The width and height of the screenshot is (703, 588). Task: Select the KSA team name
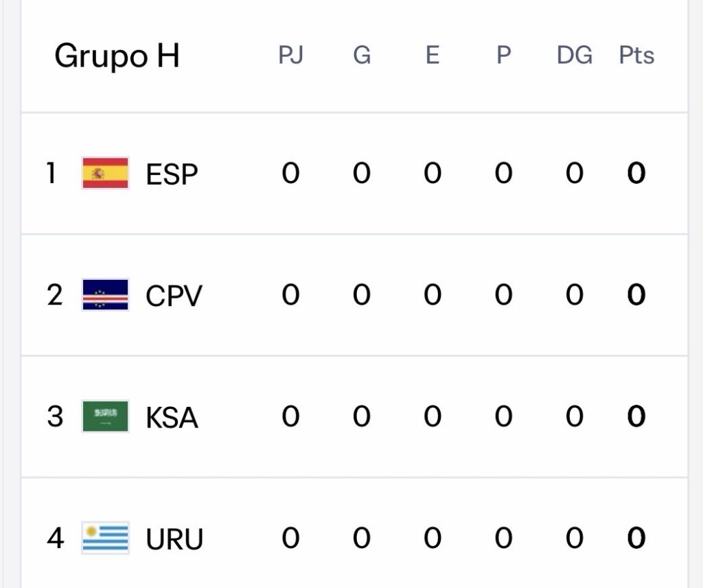tap(172, 417)
